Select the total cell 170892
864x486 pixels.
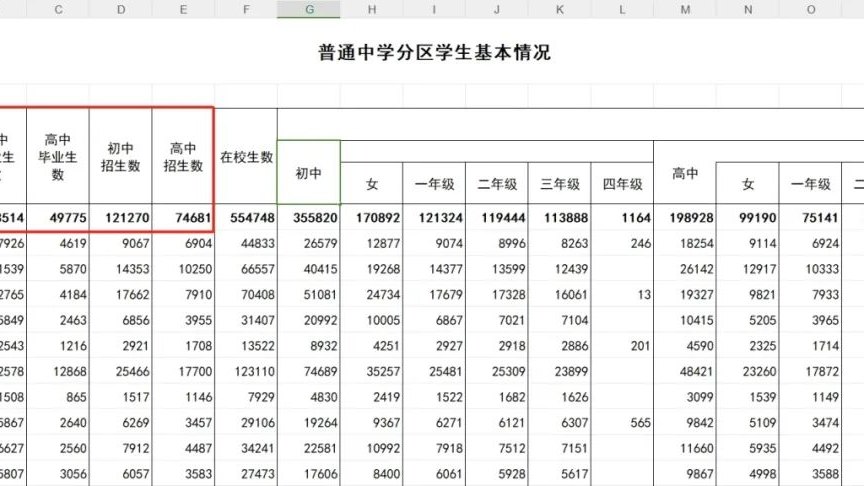point(372,218)
